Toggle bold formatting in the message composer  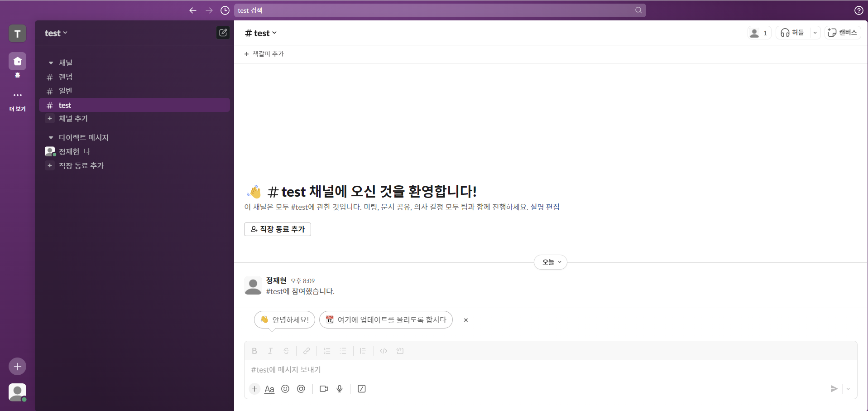pyautogui.click(x=254, y=350)
